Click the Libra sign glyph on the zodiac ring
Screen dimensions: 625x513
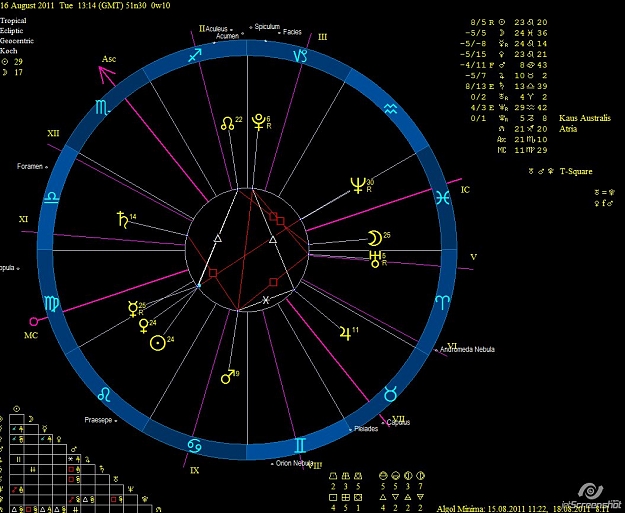[51, 198]
